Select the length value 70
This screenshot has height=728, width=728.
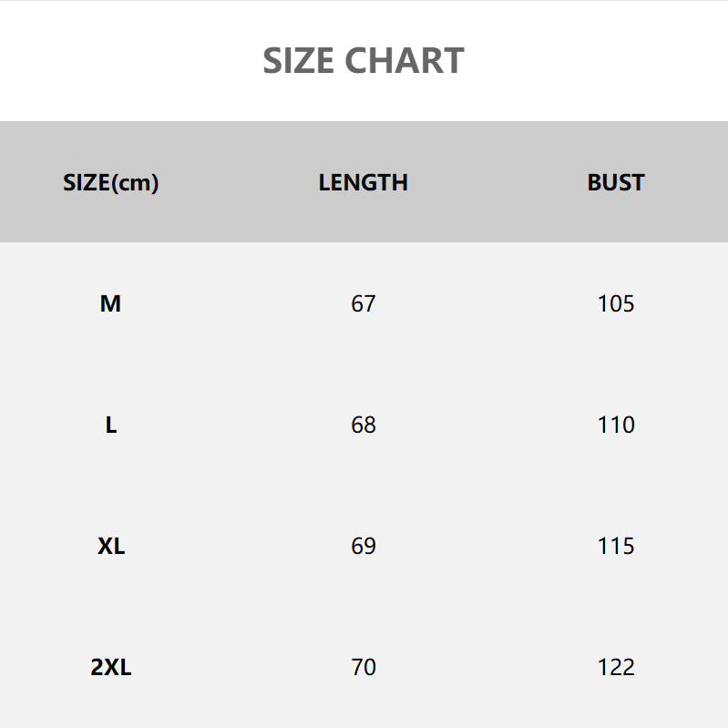point(363,668)
